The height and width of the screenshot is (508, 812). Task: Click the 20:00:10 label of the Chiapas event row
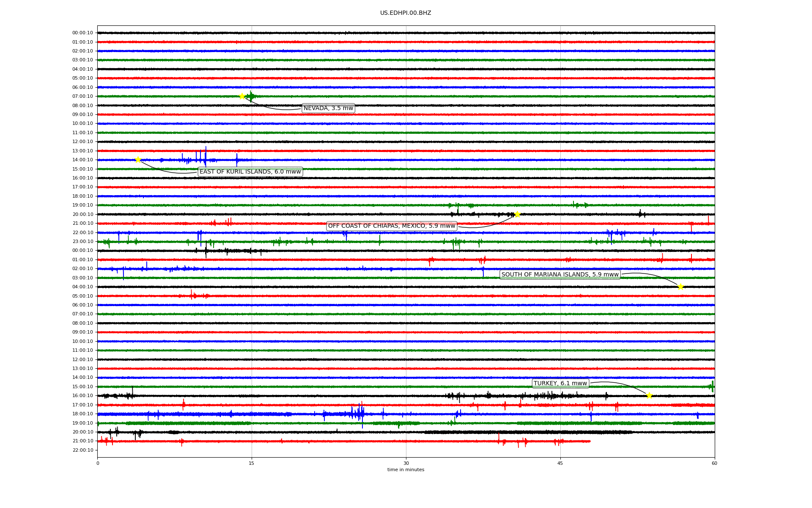82,214
